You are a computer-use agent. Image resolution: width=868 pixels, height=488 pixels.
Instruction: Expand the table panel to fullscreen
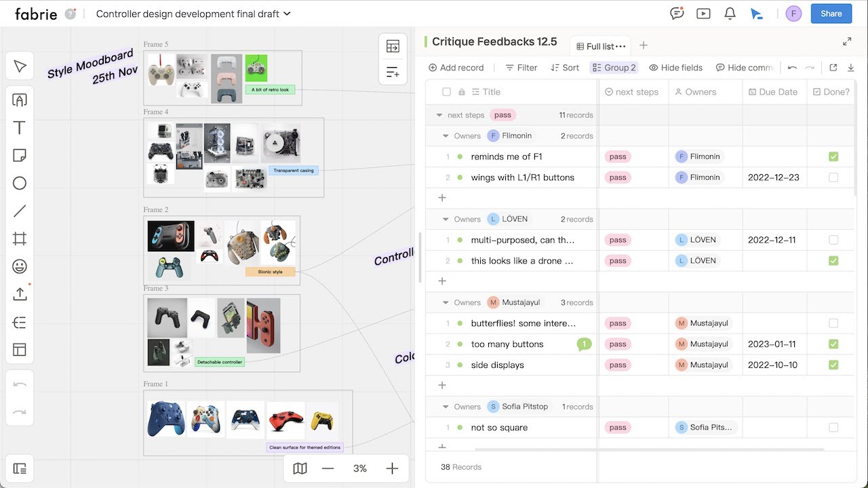pyautogui.click(x=847, y=42)
